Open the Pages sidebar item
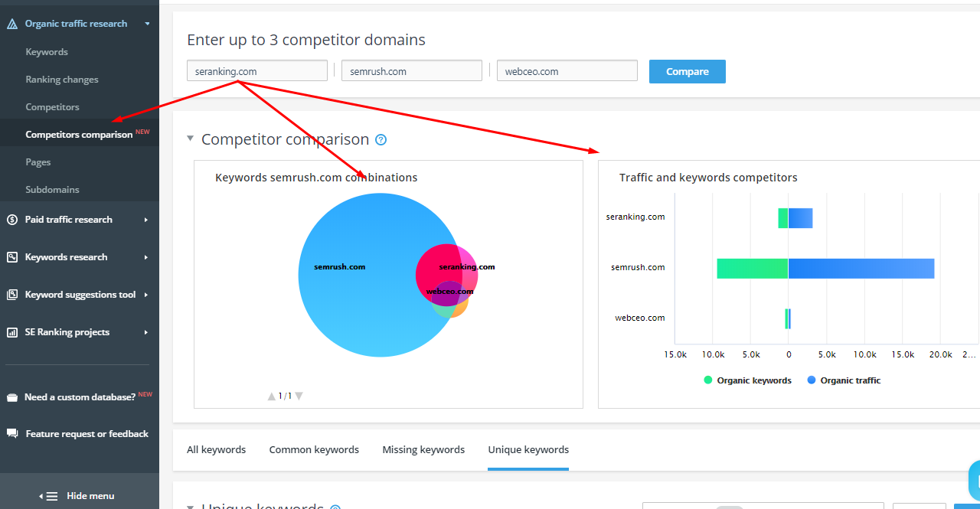The height and width of the screenshot is (509, 980). pyautogui.click(x=38, y=162)
